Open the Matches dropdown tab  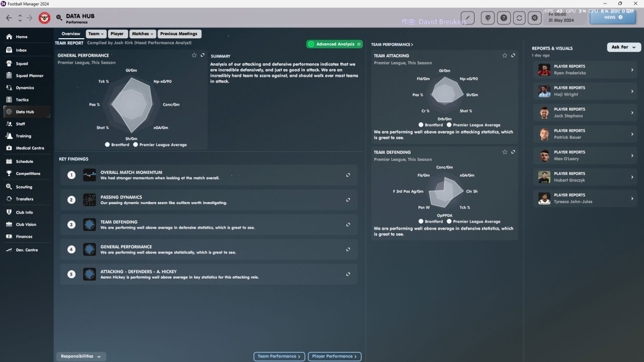coord(143,34)
